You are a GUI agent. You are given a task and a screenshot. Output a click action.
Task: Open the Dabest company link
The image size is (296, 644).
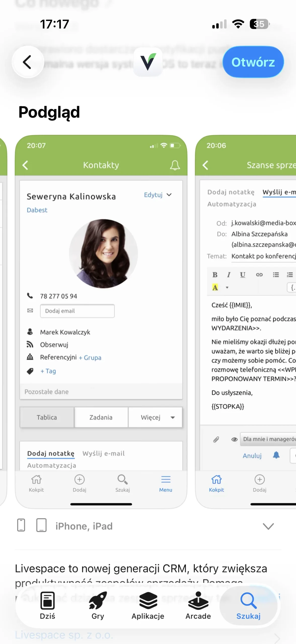(x=37, y=210)
